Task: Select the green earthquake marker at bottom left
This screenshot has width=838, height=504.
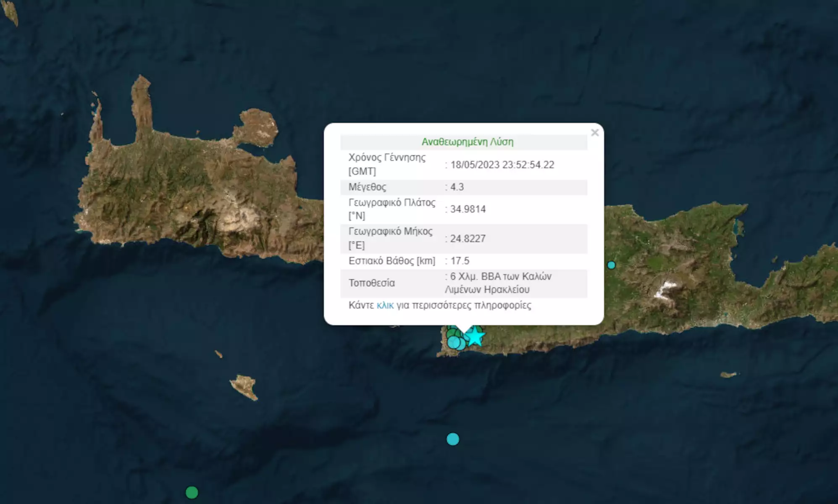Action: point(192,492)
